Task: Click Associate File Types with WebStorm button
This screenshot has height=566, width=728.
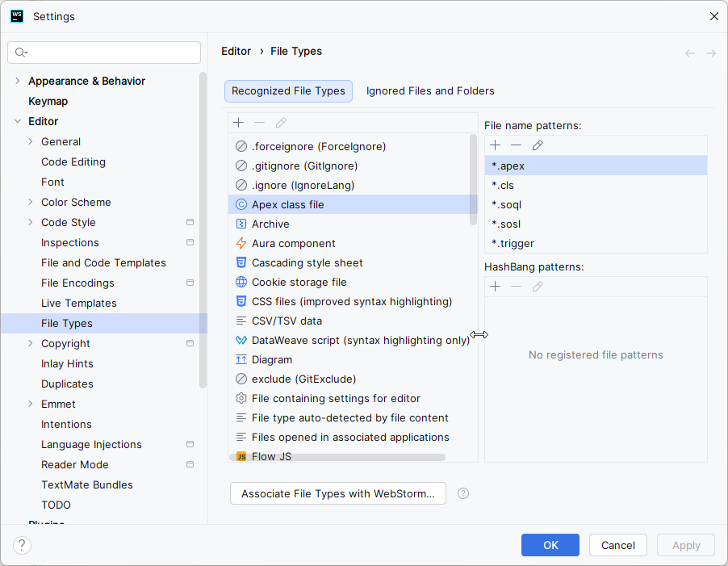Action: (x=338, y=493)
